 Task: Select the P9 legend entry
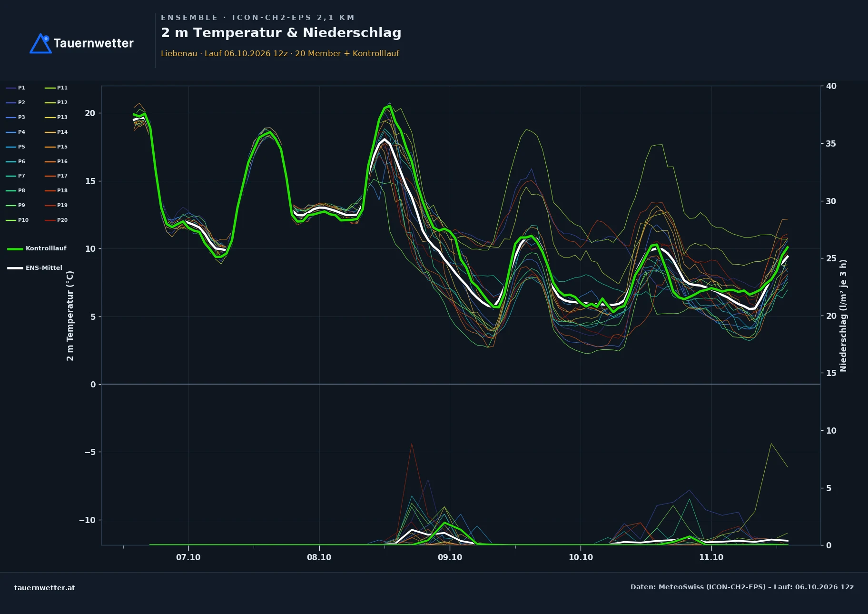pos(16,205)
